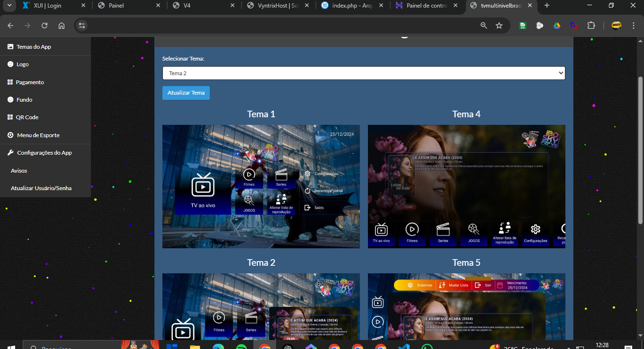
Task: Expand the browser tab search chevron
Action: pos(9,6)
